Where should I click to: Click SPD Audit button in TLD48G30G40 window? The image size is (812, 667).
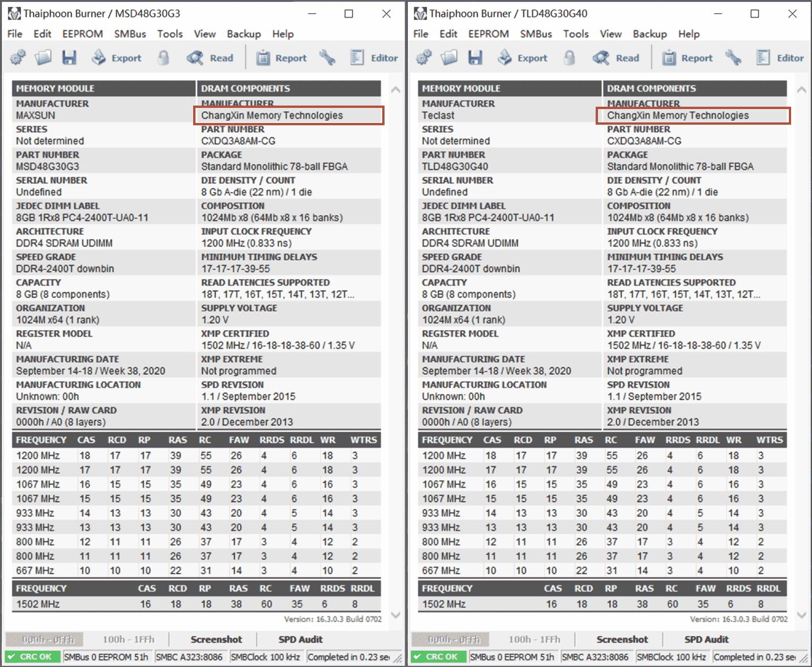[706, 639]
